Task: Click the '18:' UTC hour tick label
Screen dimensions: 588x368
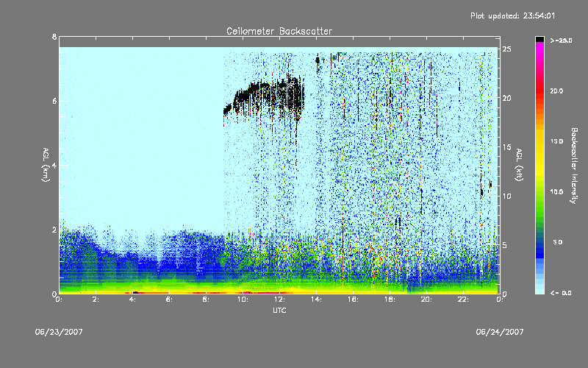Action: [390, 300]
